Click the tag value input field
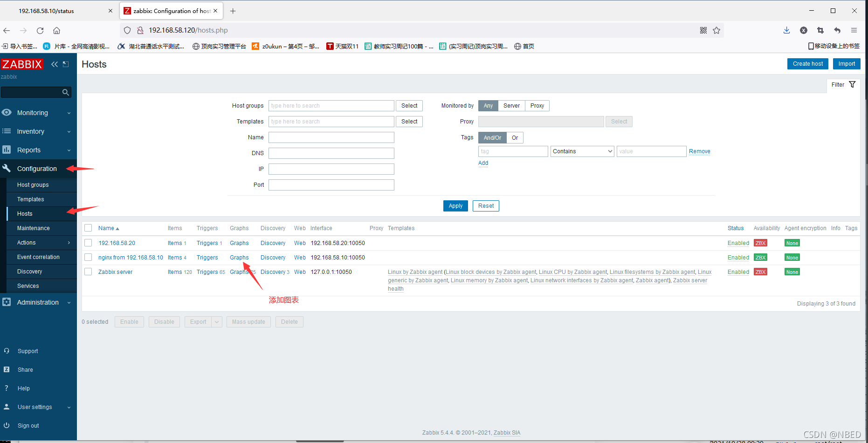Viewport: 868px width, 443px height. coord(652,151)
